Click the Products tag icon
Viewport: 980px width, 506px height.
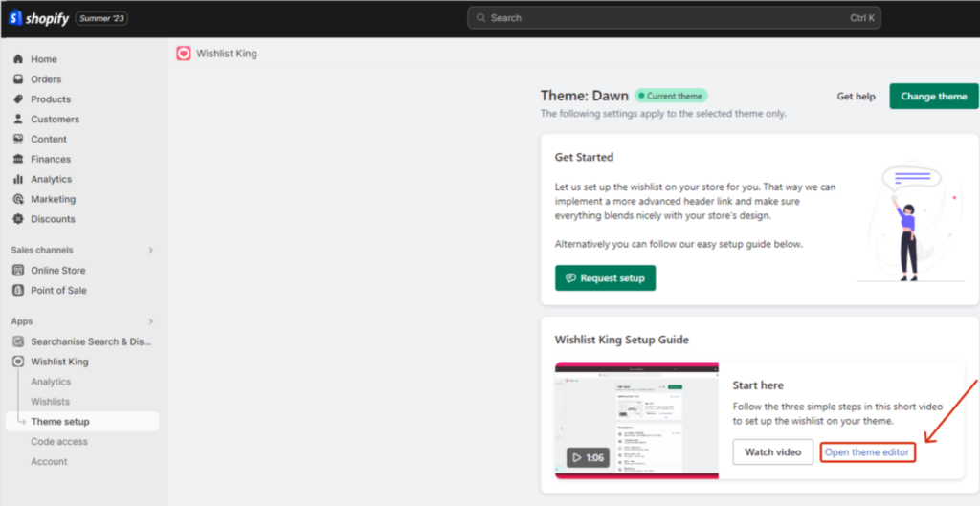pos(18,99)
